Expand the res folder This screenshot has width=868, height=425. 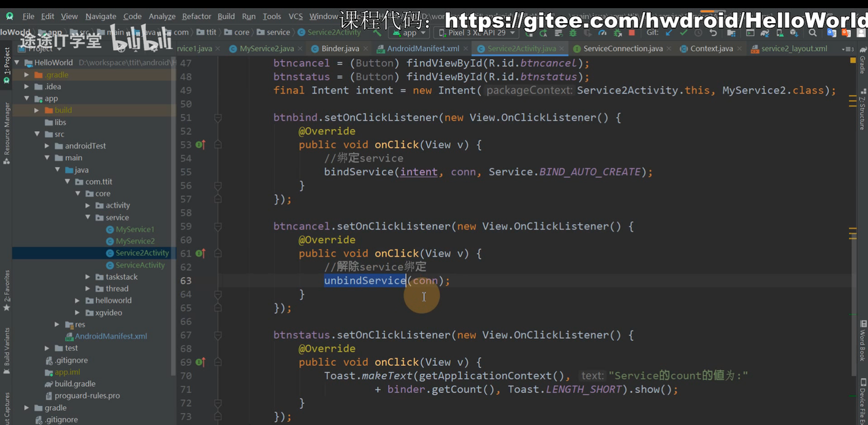pos(58,325)
